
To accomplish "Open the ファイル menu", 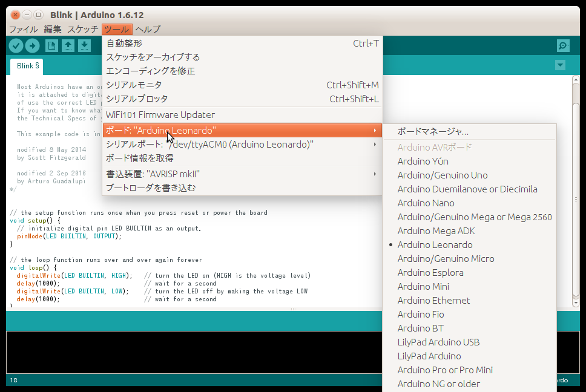I will [x=23, y=29].
